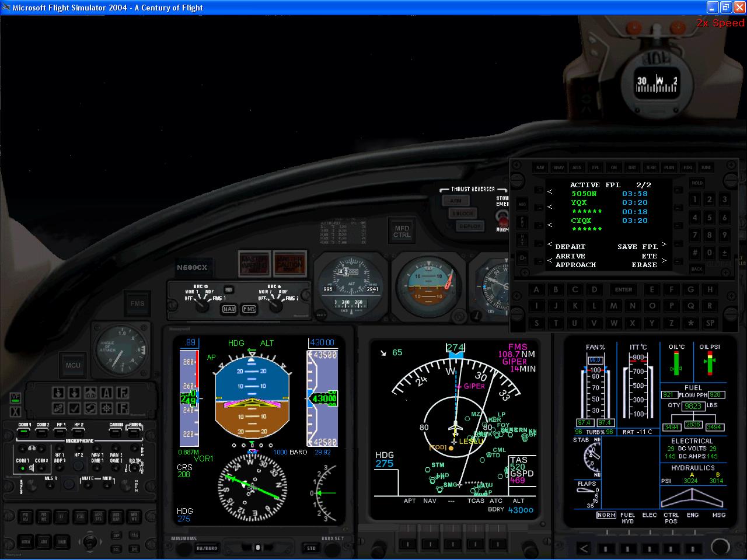747x560 pixels.
Task: Click the angle of attack gauge
Action: tap(121, 349)
